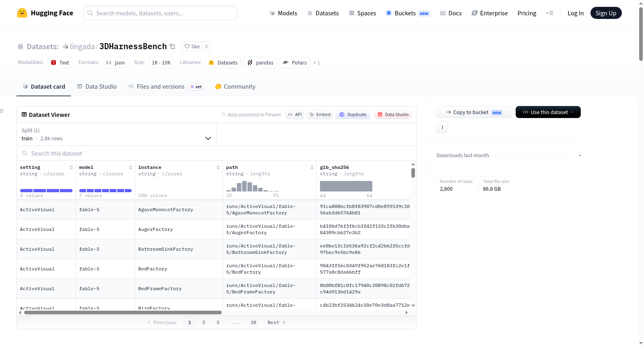Open the Use this dataset dropdown

coord(548,112)
